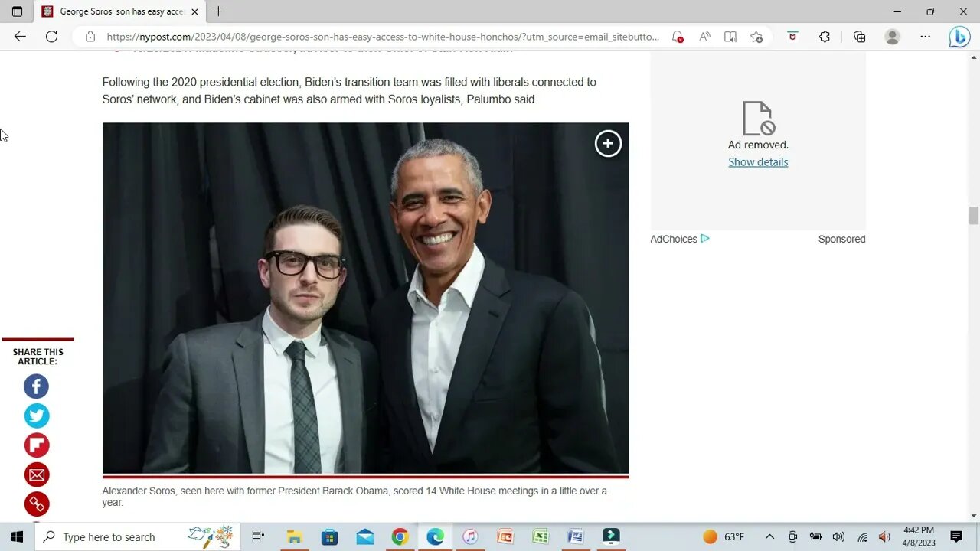Refresh the nypost page
Screen dimensions: 980x551
coord(51,36)
